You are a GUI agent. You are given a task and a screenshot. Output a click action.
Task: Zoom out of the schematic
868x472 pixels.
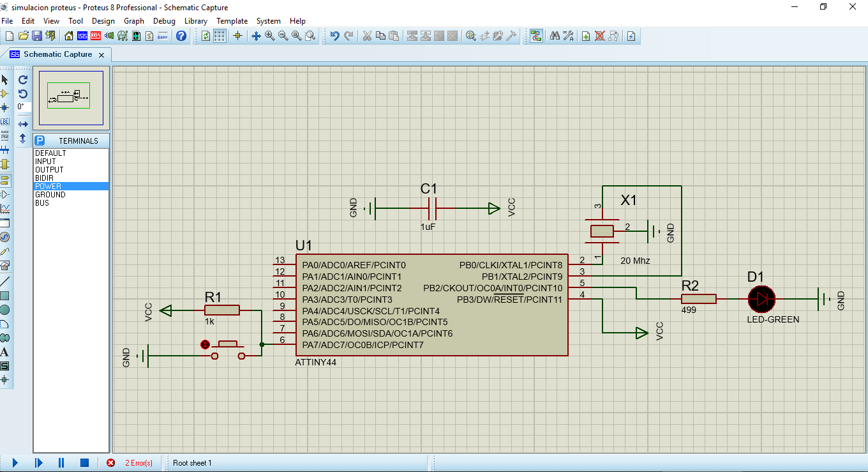pyautogui.click(x=283, y=36)
